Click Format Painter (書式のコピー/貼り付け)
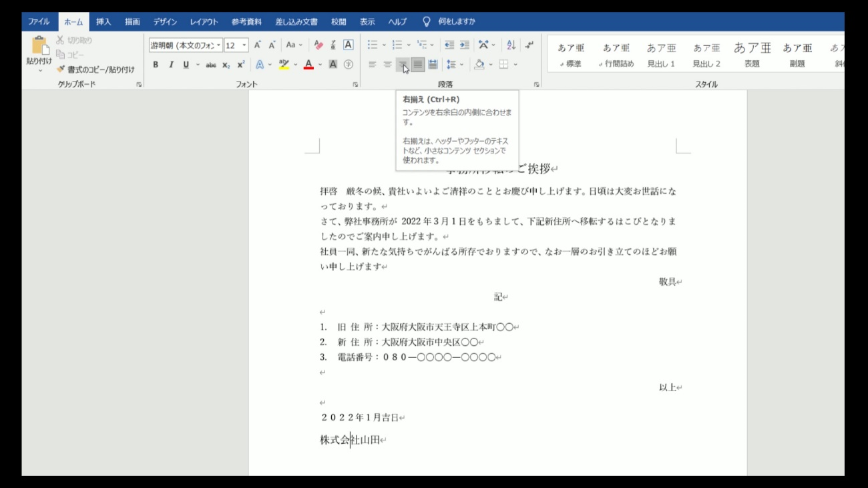The height and width of the screenshot is (488, 868). [95, 69]
